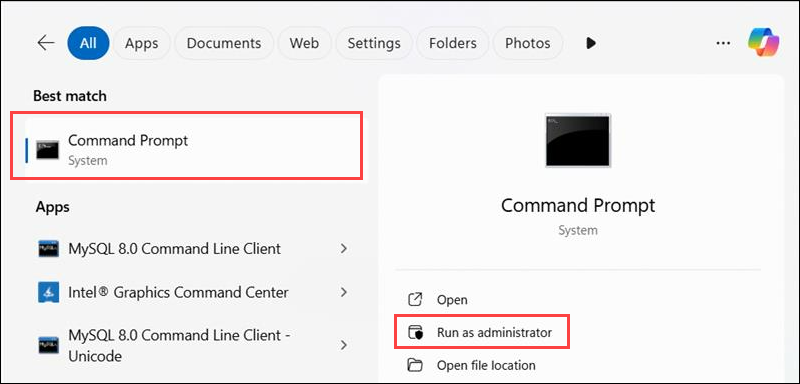Select the All filter tab
Image resolution: width=800 pixels, height=384 pixels.
(x=88, y=43)
